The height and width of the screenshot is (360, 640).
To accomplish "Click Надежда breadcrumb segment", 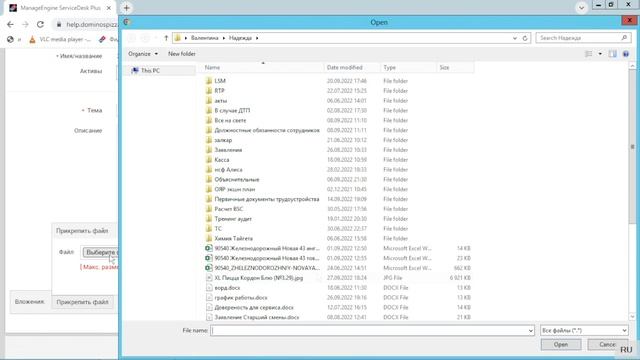I will pyautogui.click(x=240, y=38).
